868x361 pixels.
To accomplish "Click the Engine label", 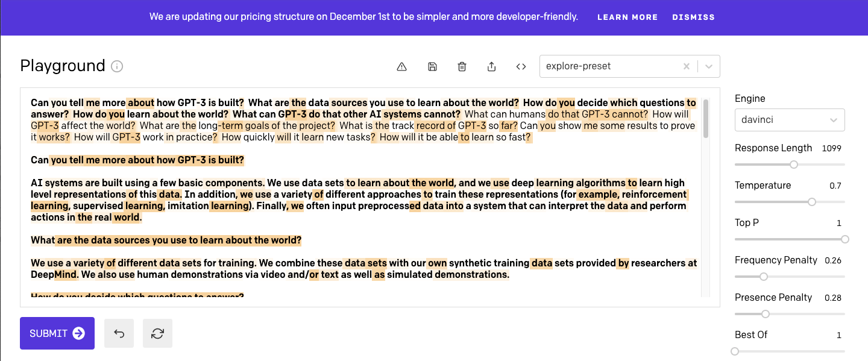I will pos(750,98).
